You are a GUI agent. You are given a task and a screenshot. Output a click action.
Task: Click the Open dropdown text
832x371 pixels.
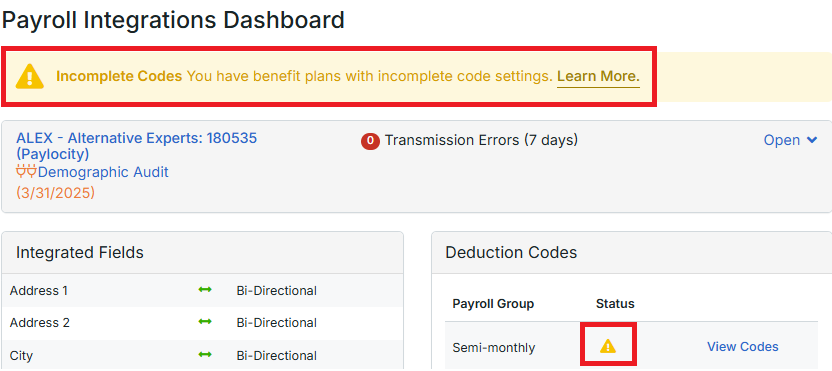(782, 140)
